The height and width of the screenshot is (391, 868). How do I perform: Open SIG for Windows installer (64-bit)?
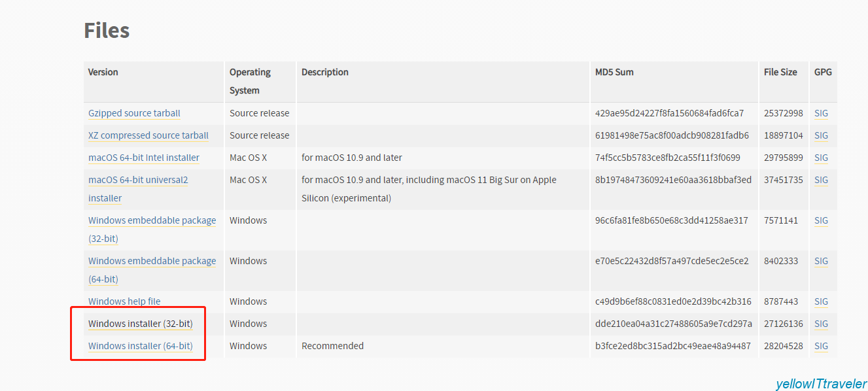tap(821, 346)
